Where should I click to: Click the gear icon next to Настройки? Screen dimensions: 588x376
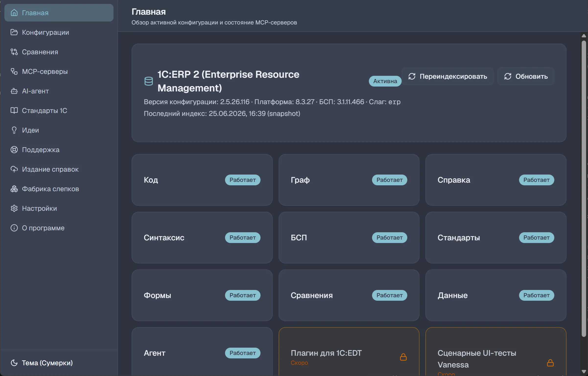coord(14,208)
